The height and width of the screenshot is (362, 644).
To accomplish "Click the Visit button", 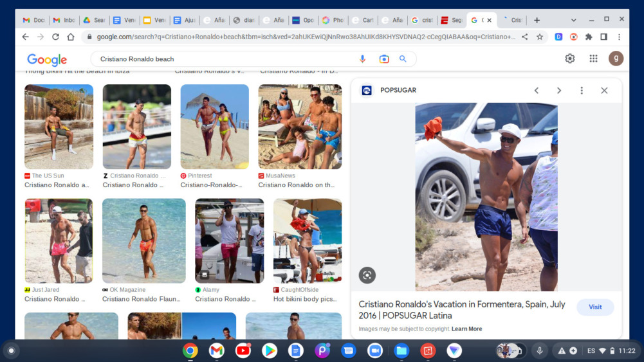I will click(x=595, y=307).
